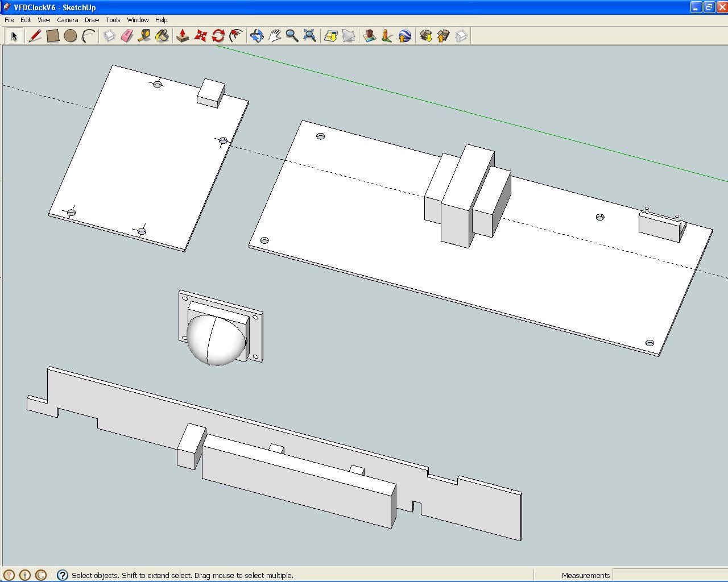Select the Offset tool

(235, 36)
